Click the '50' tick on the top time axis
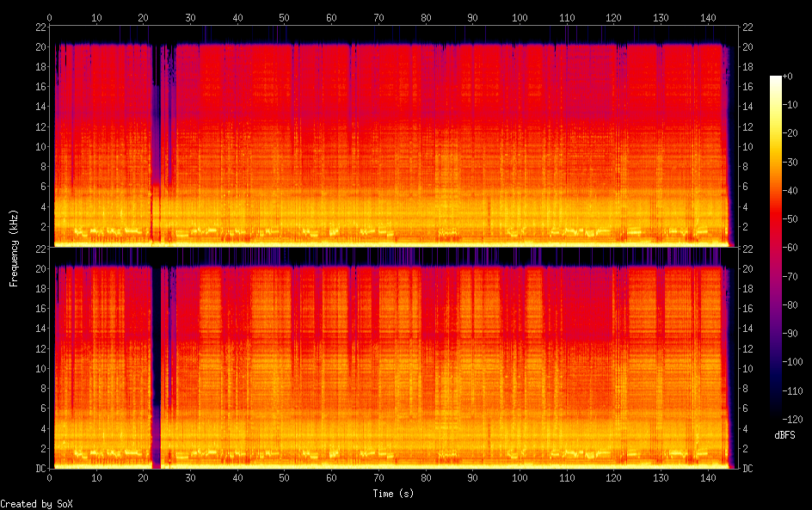This screenshot has width=812, height=510. (x=285, y=17)
